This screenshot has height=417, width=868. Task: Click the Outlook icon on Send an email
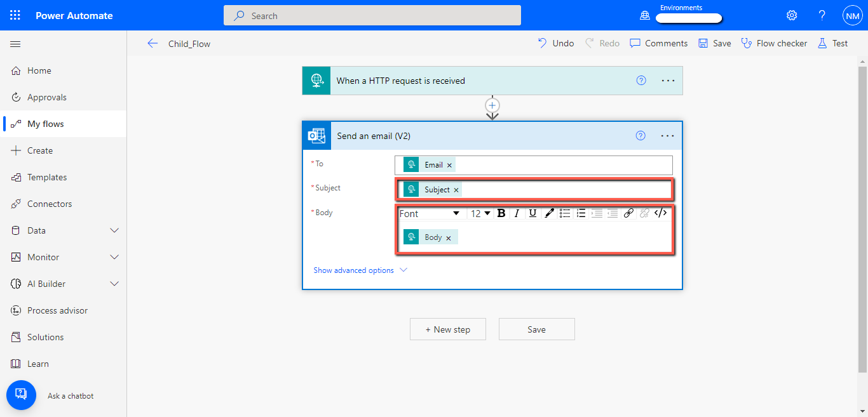316,136
